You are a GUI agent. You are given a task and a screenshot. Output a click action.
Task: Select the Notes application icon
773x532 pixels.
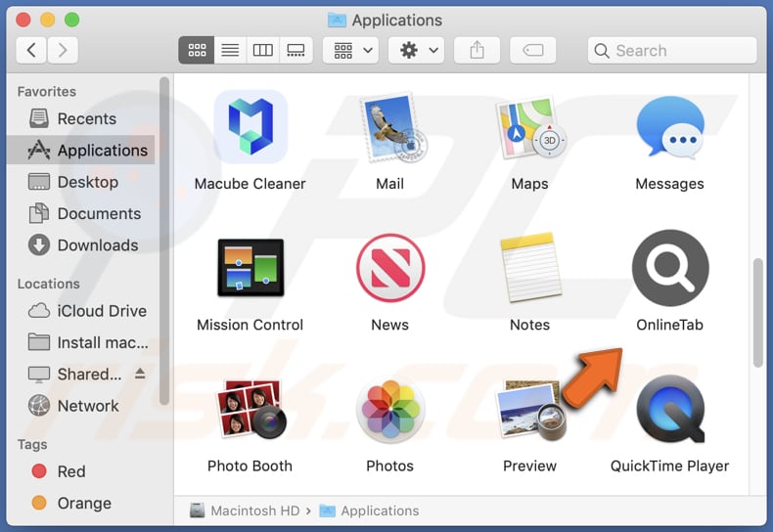(x=530, y=268)
